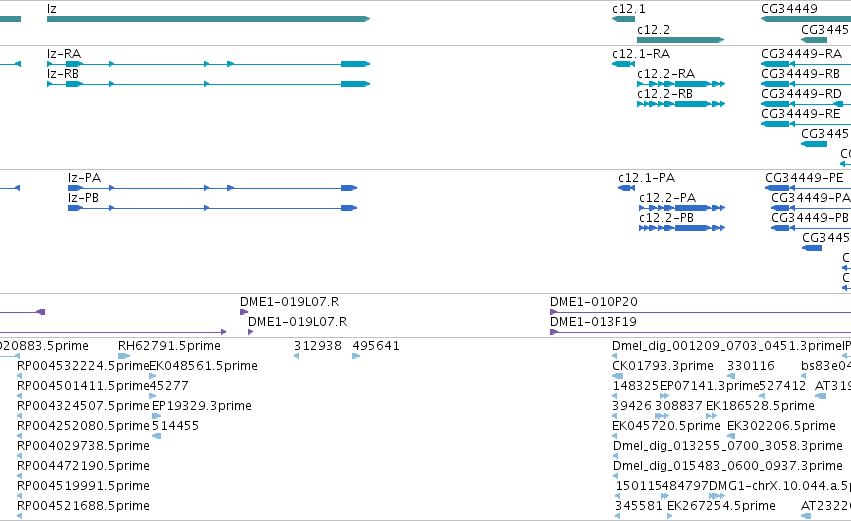Select transcript c12.2-RA
Viewport: 851px width, 521px height.
pos(681,84)
